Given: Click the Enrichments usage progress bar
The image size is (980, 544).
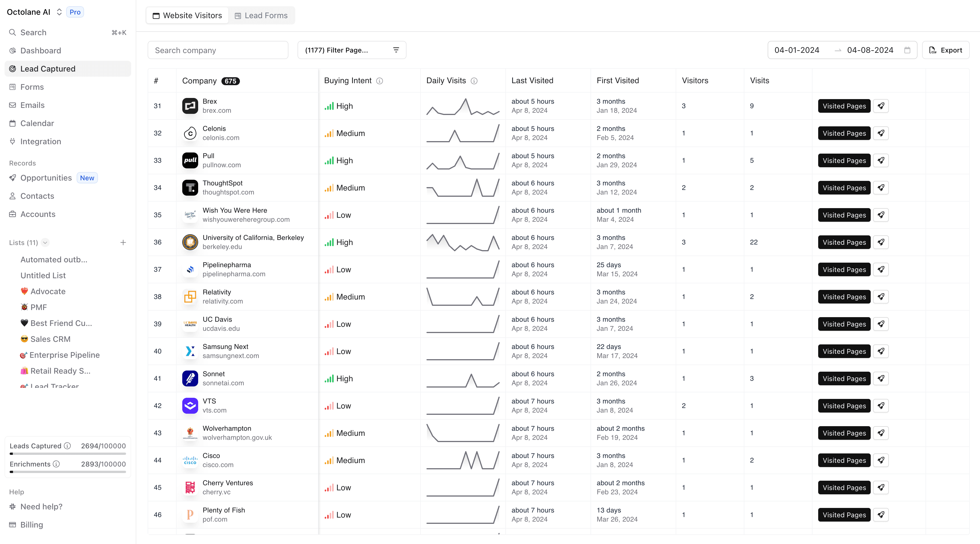Looking at the screenshot, I should tap(68, 472).
